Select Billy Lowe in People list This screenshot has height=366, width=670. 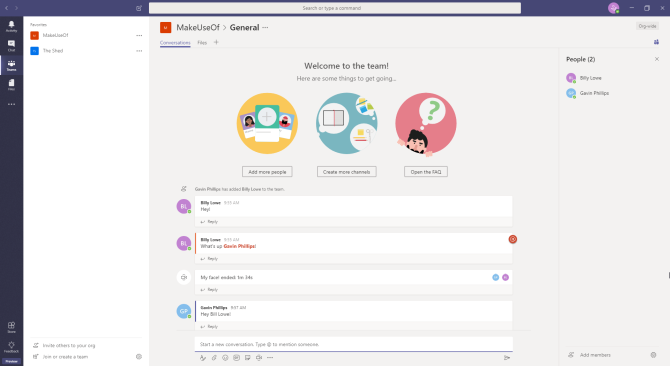[x=591, y=78]
